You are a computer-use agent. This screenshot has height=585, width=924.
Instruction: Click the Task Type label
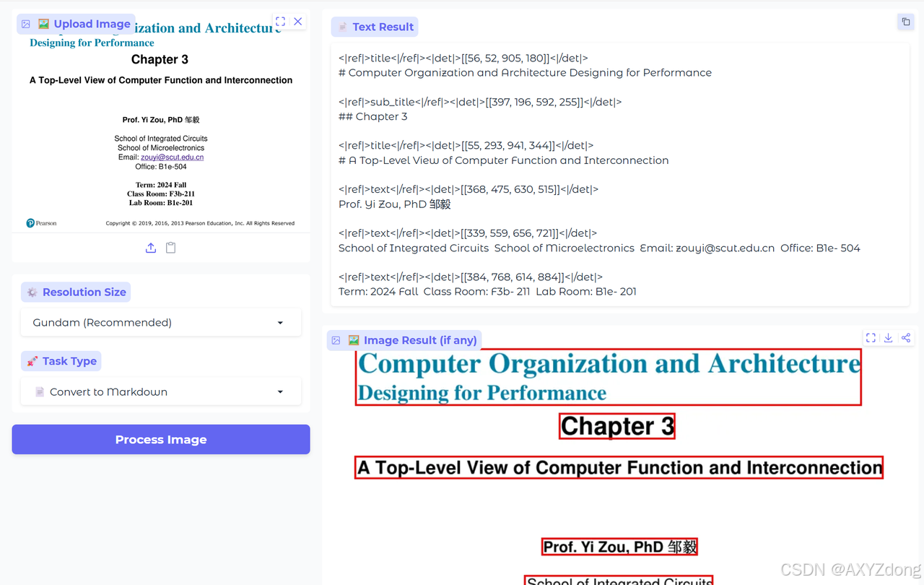coord(61,361)
